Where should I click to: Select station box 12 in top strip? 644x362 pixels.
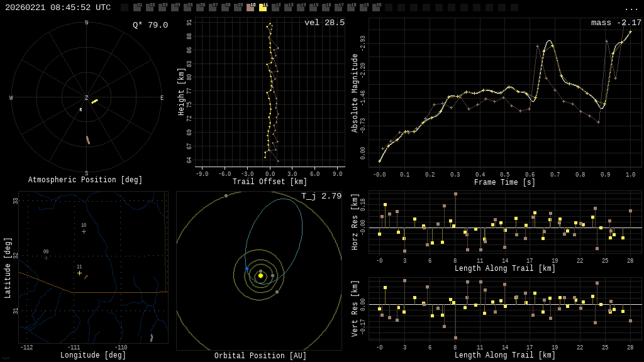(x=275, y=8)
